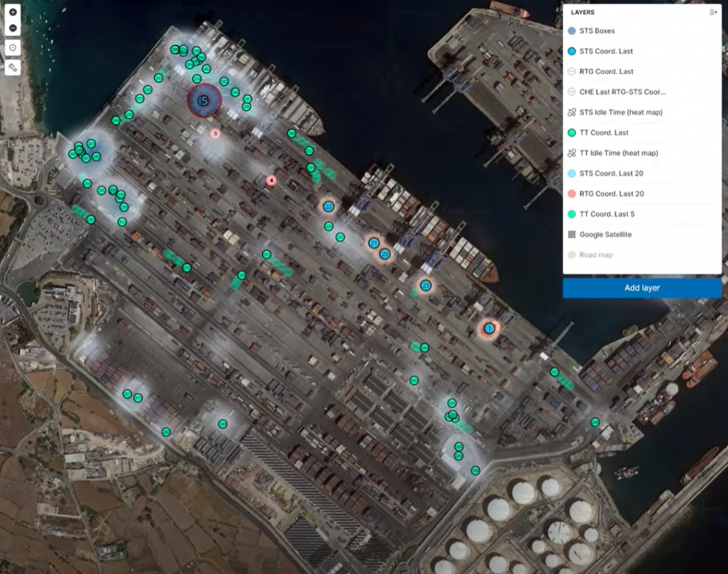728x574 pixels.
Task: Click the Google Satellite grid icon
Action: [571, 235]
